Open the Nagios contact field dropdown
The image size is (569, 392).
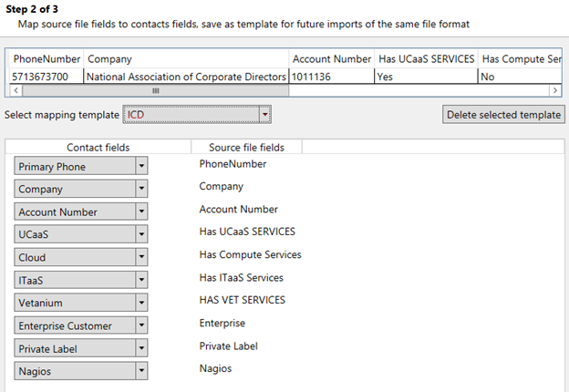[140, 372]
